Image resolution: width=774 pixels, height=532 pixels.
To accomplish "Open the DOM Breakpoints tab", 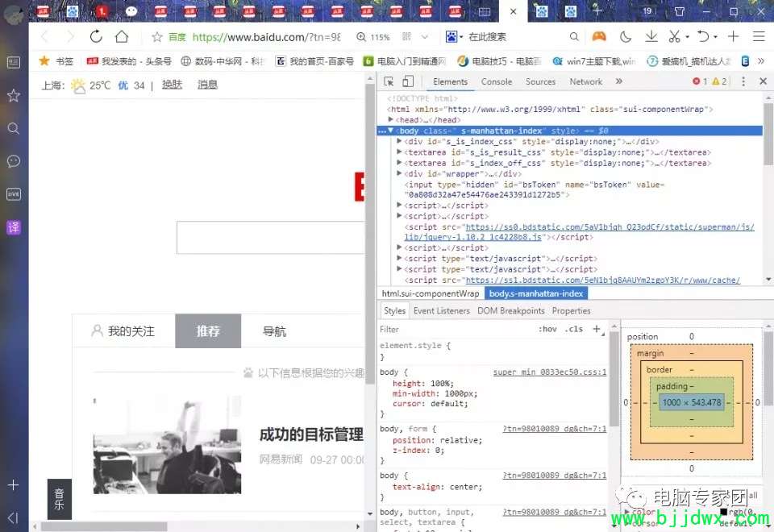I will click(511, 311).
